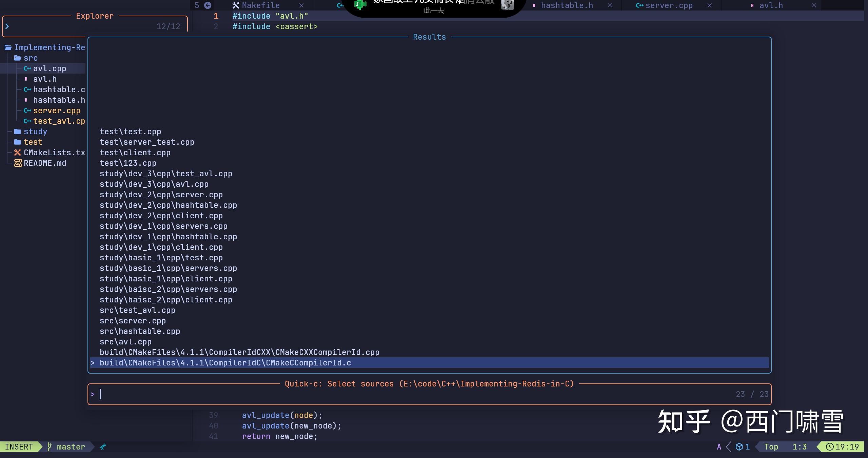
Task: Switch to the server.cpp tab
Action: pos(669,5)
